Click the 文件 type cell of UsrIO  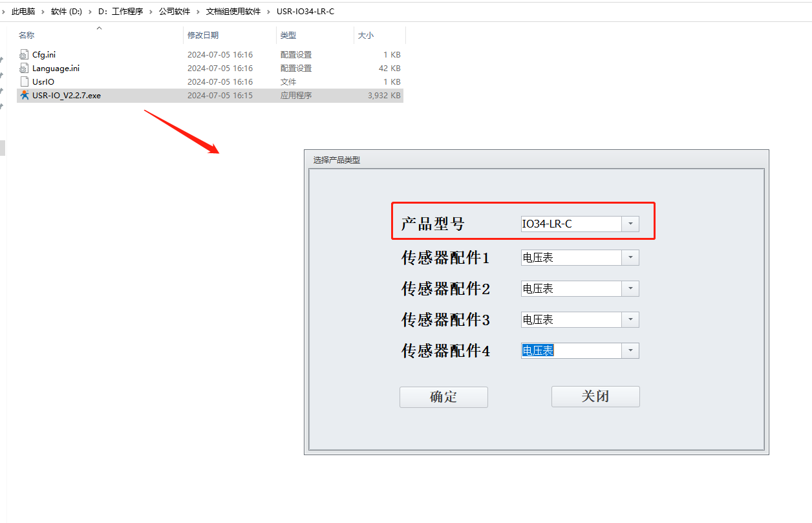[288, 82]
